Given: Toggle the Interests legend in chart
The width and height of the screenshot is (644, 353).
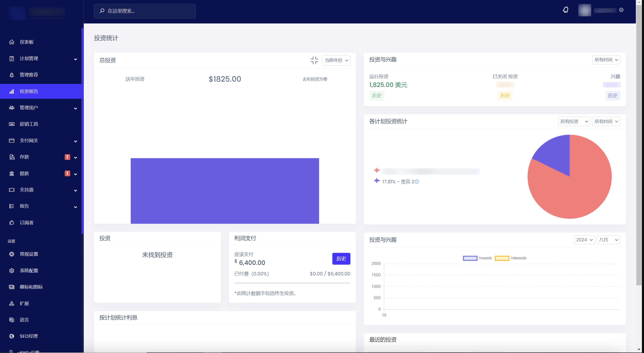Looking at the screenshot, I should 510,258.
